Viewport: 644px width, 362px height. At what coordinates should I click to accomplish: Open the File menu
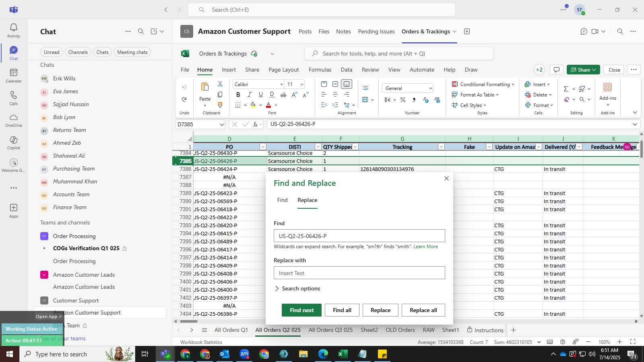tap(185, 70)
